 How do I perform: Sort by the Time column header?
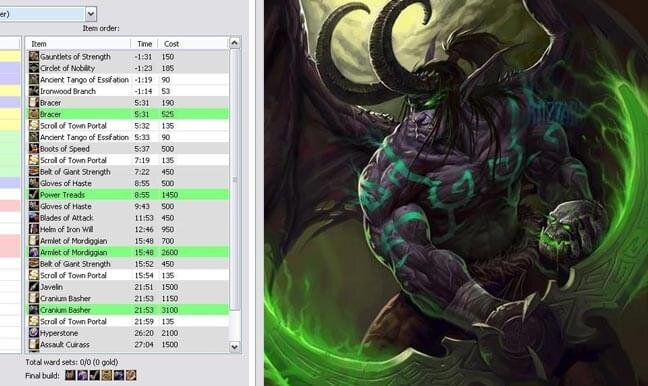click(145, 44)
